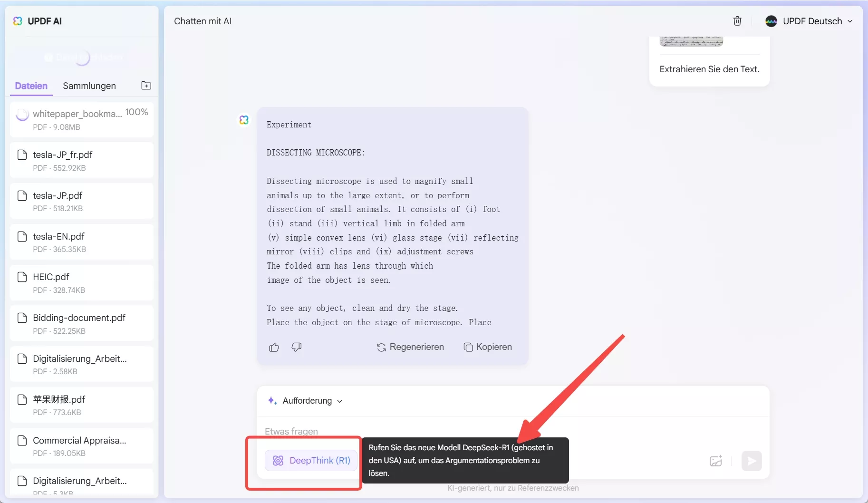Click the Chatten mit AI heading

(x=203, y=21)
